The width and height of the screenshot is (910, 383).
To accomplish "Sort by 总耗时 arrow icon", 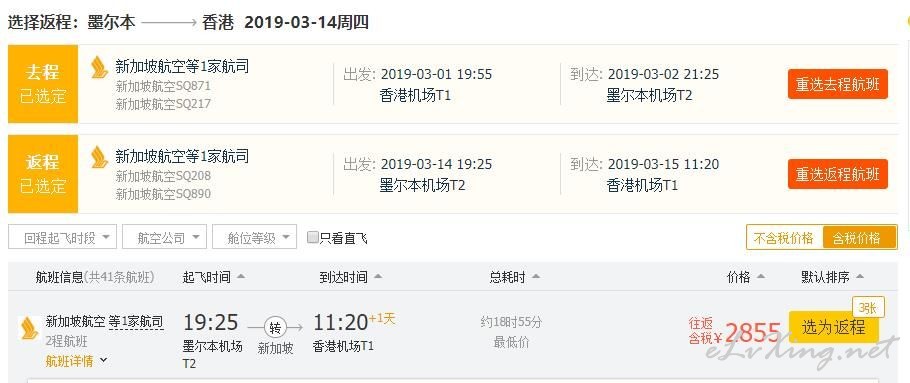I will tap(535, 277).
